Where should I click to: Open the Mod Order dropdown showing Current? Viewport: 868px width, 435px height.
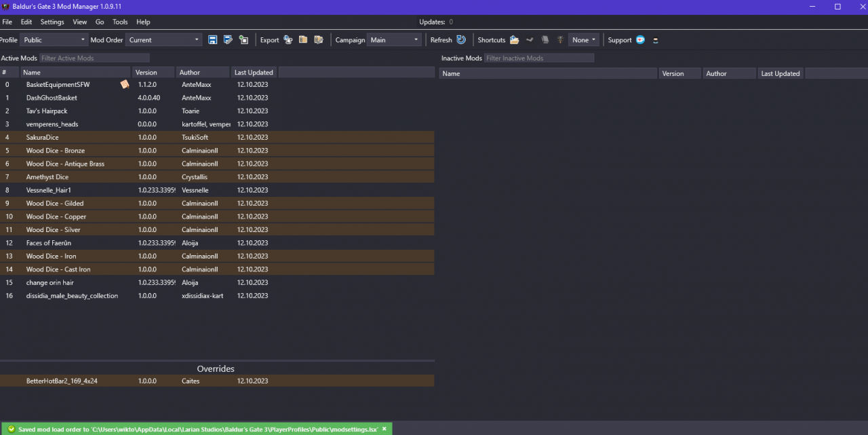tap(164, 40)
